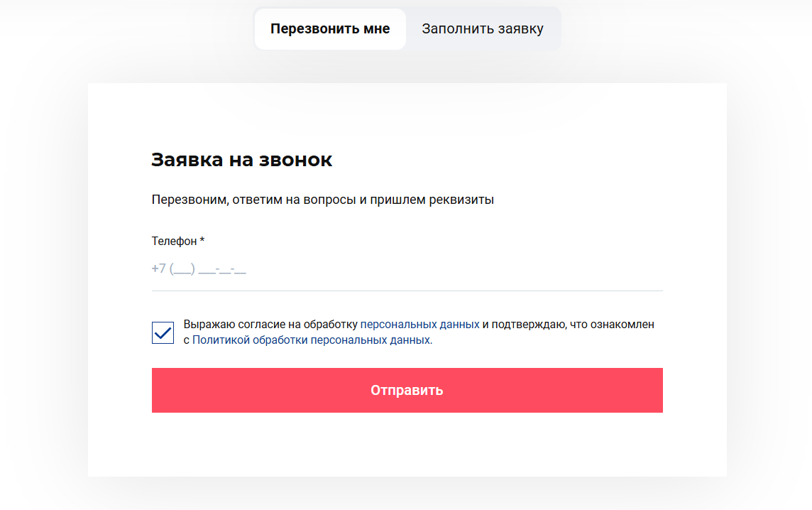Click the red 'Отправить' button
Viewport: 812px width, 510px height.
tap(407, 390)
